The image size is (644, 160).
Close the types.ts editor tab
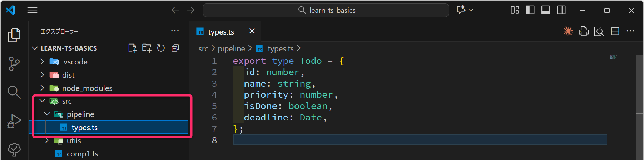click(x=252, y=31)
